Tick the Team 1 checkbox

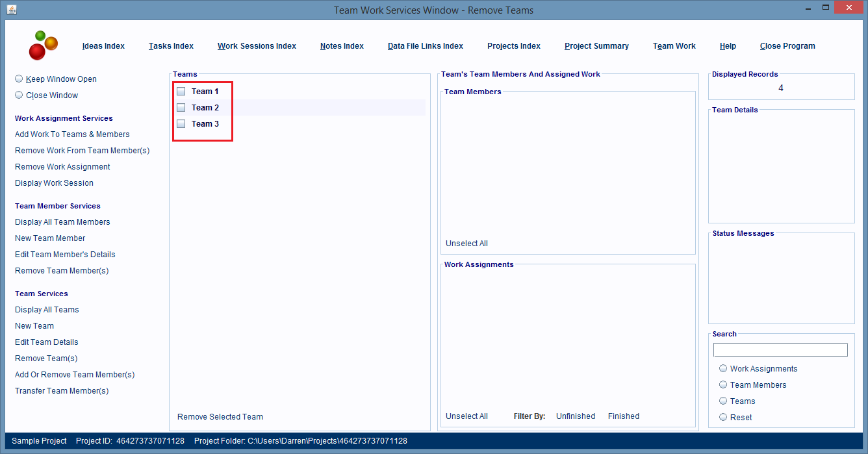[181, 92]
